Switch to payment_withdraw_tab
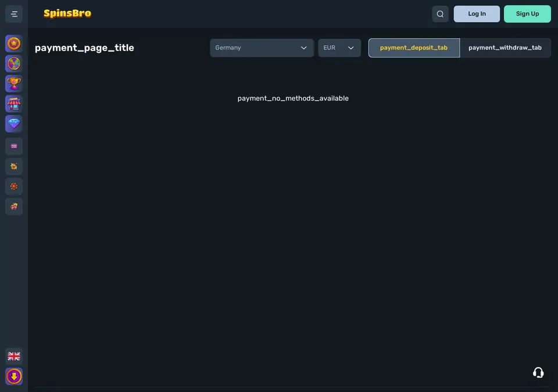Image resolution: width=558 pixels, height=392 pixels. 505,48
